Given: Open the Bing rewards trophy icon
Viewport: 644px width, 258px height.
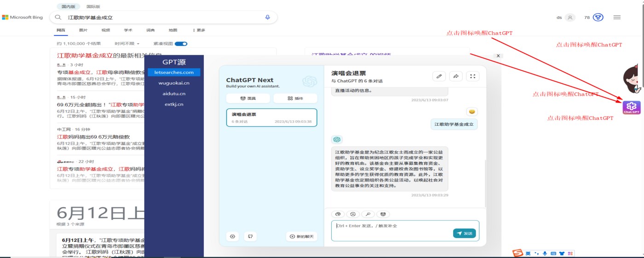Looking at the screenshot, I should [598, 18].
